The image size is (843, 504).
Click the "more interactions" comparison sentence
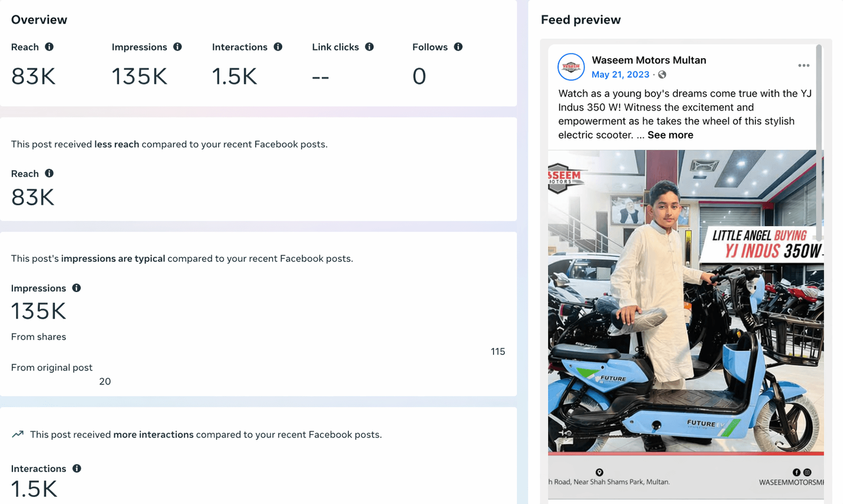coord(206,434)
